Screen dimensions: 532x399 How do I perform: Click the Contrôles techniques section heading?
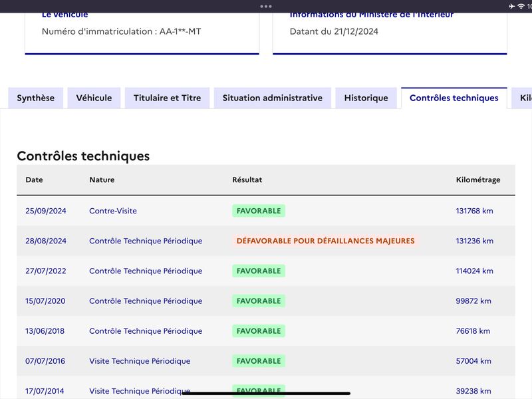[x=83, y=156]
